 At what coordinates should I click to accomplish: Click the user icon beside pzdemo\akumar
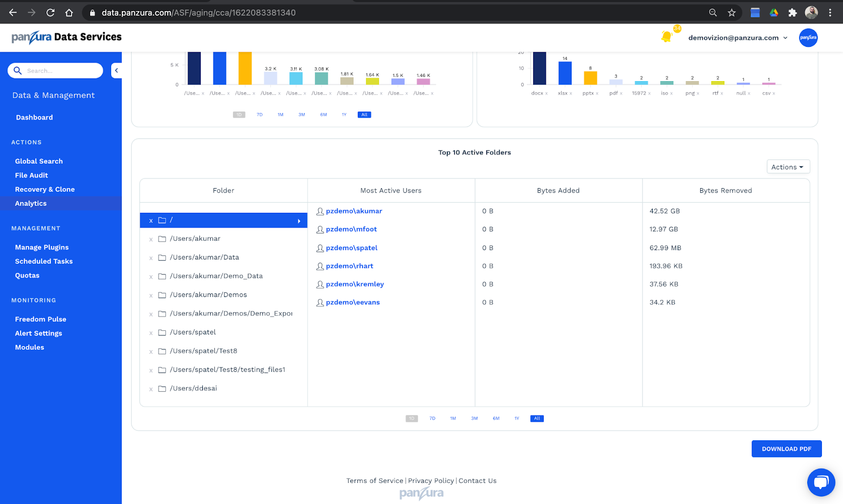[x=320, y=211]
